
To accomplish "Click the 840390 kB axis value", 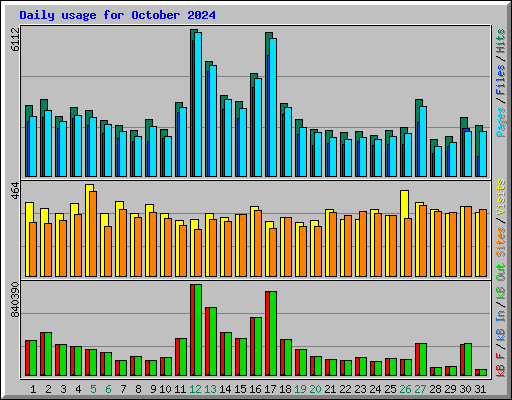I will pos(15,300).
